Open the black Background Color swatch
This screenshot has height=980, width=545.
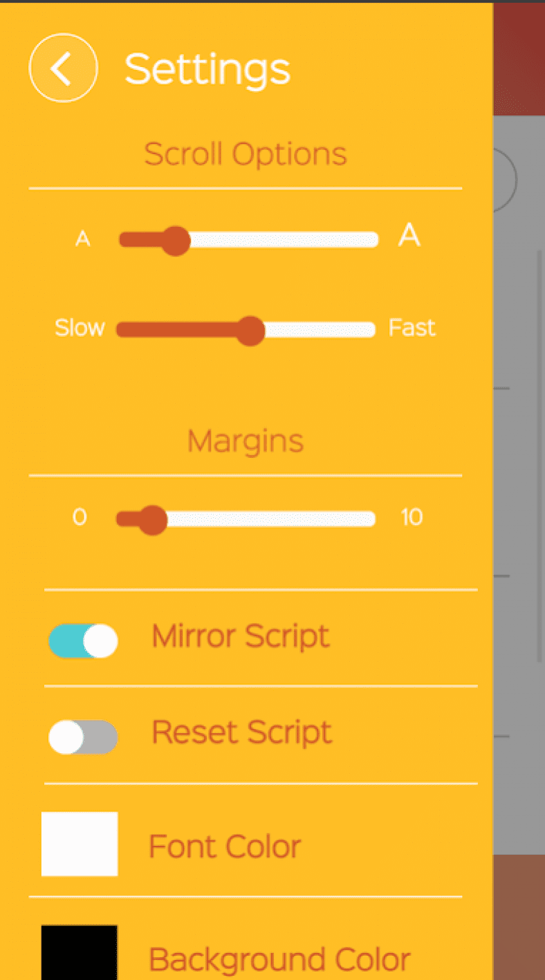(x=80, y=954)
